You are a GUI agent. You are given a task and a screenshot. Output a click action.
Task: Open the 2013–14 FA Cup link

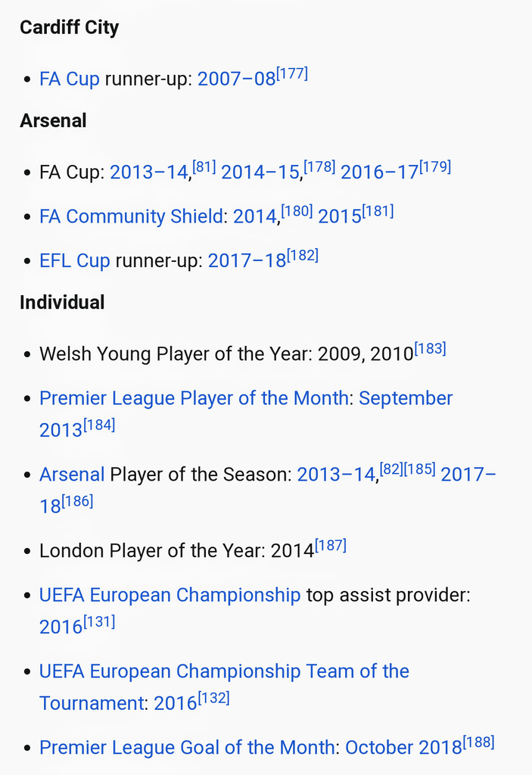point(148,173)
